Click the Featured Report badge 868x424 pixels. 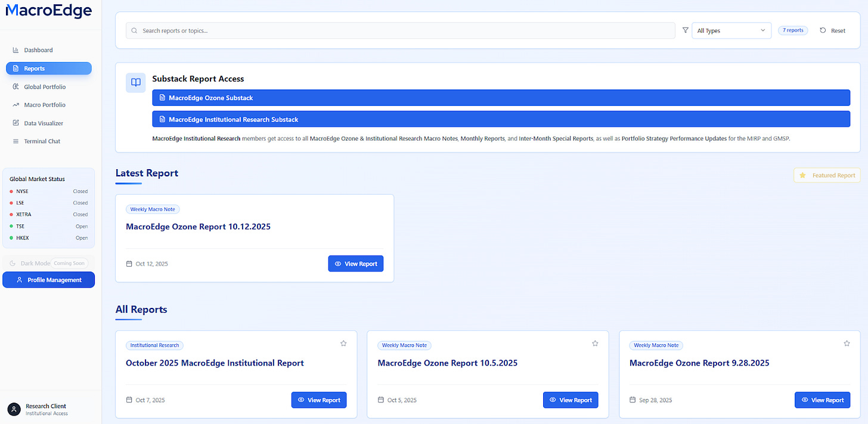coord(827,175)
